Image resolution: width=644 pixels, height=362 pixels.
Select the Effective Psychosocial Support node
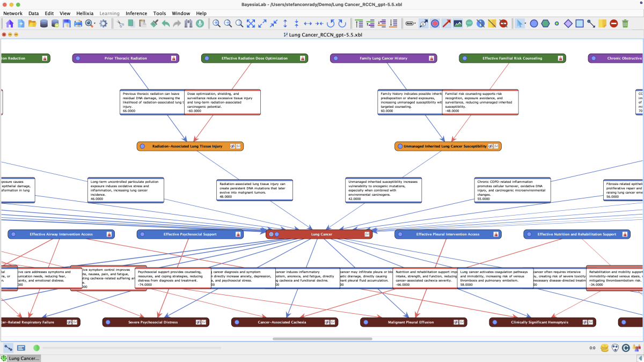pos(190,234)
